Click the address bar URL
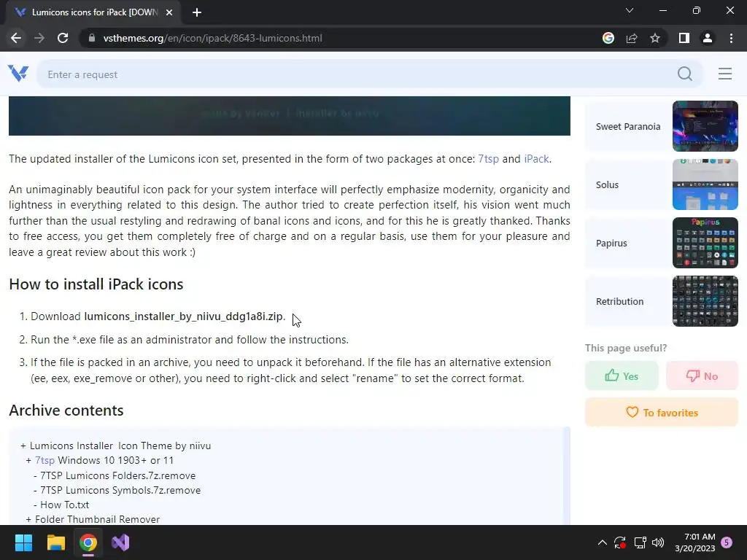747x560 pixels. coord(212,38)
